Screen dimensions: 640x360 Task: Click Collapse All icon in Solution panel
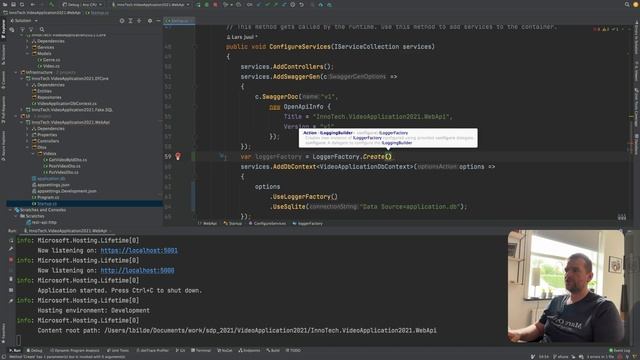(x=139, y=20)
